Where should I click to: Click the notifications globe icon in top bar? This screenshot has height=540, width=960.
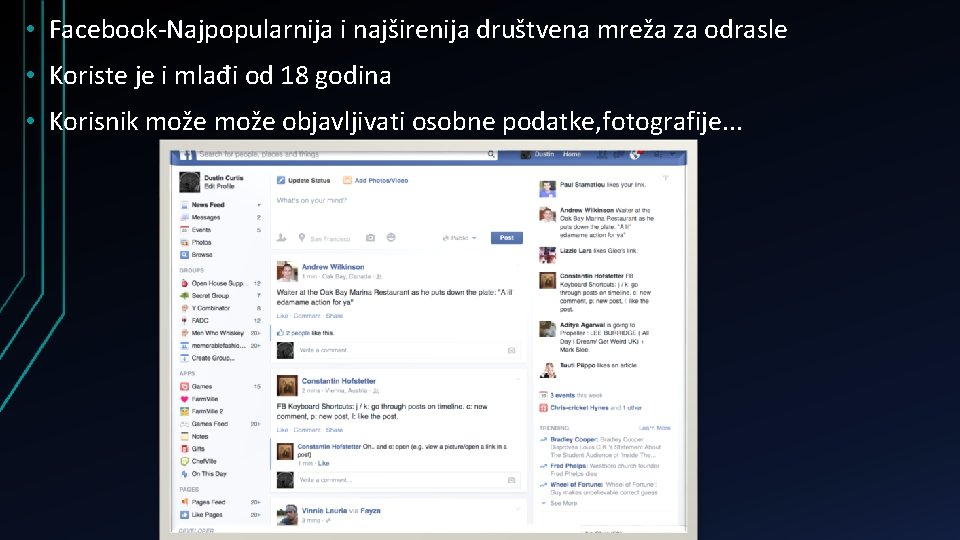(635, 154)
